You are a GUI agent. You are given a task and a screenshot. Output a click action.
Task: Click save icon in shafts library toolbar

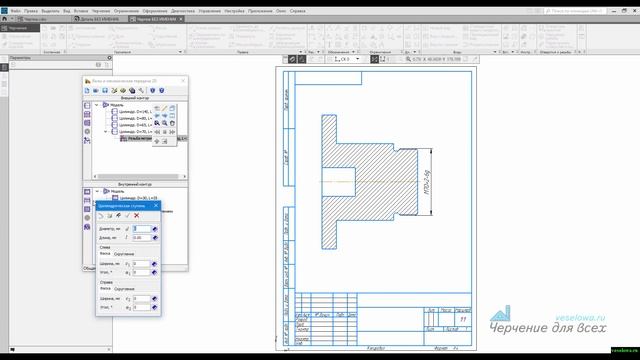(x=105, y=90)
